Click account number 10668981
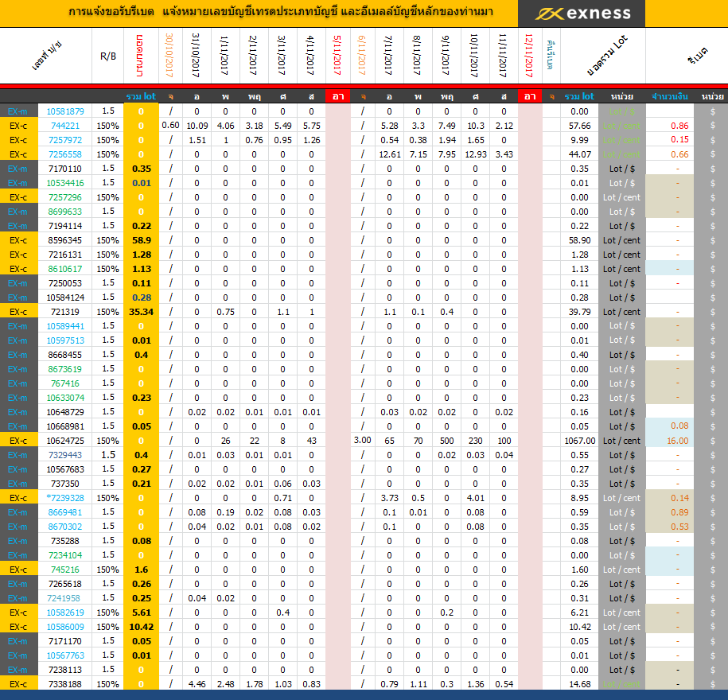This screenshot has height=700, width=728. click(x=65, y=426)
